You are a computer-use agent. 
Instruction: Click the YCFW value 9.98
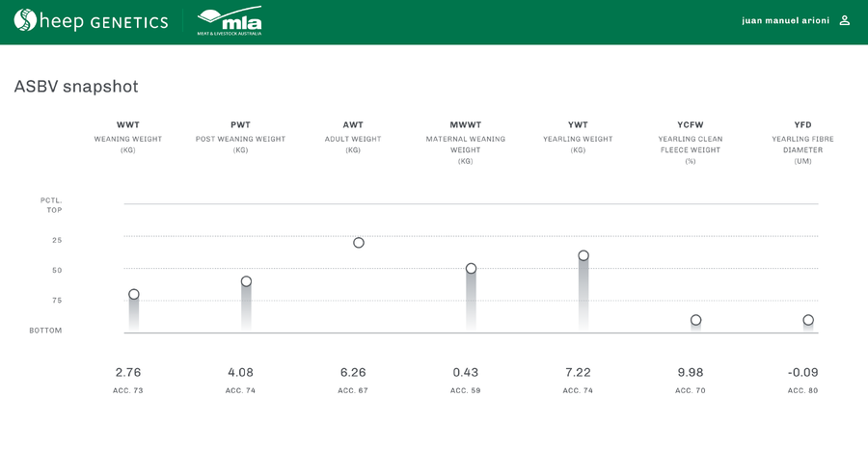point(690,372)
